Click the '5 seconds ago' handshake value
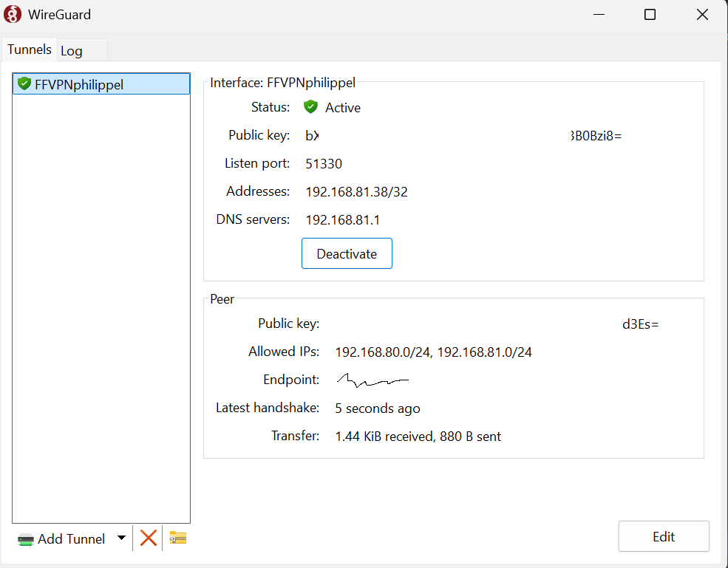The image size is (728, 568). pos(378,408)
